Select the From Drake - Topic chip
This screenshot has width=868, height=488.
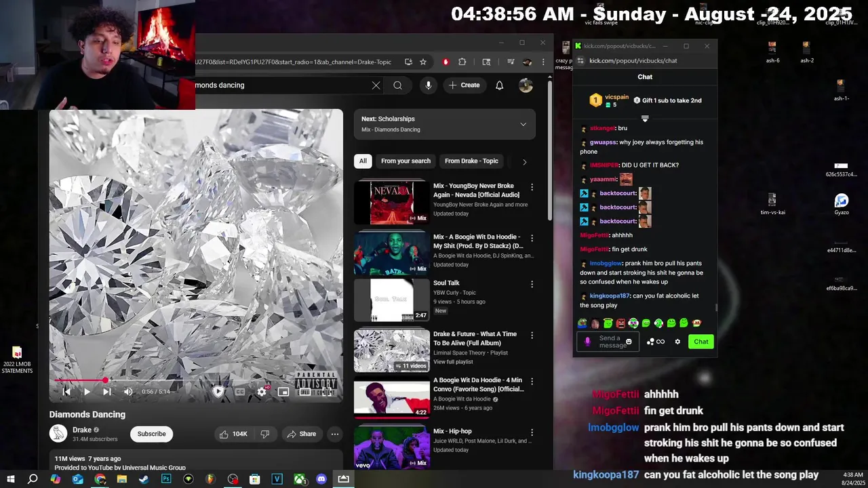point(471,161)
